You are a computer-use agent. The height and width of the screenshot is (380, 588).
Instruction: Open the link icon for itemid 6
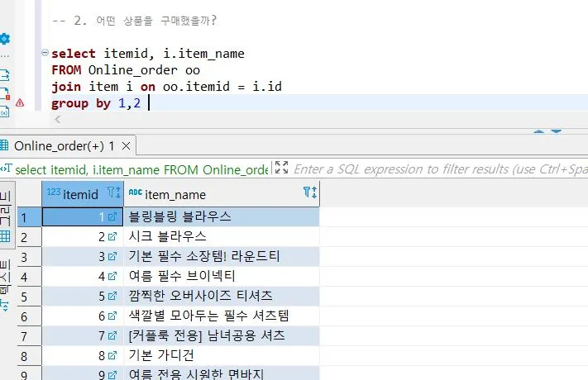(112, 316)
